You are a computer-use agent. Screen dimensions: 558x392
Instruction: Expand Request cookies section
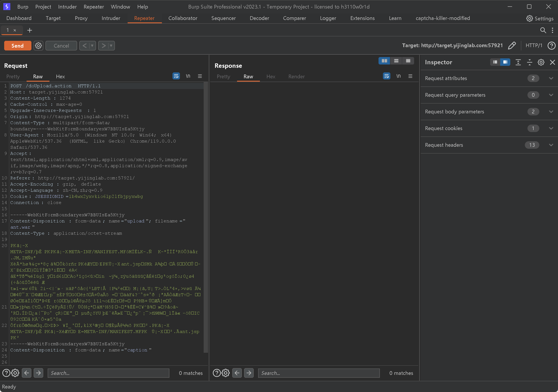pyautogui.click(x=551, y=128)
